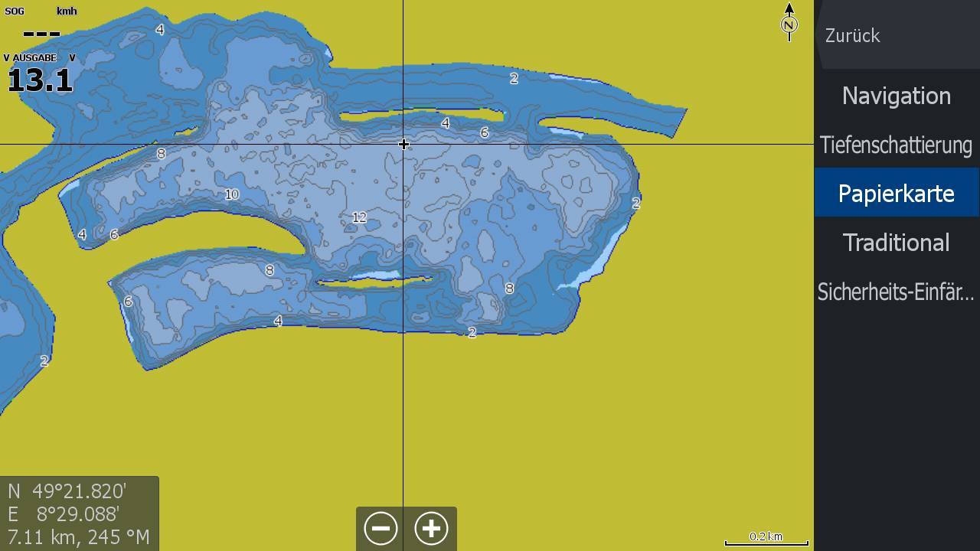This screenshot has height=551, width=980.
Task: Select the Navigation palette option
Action: tap(896, 96)
